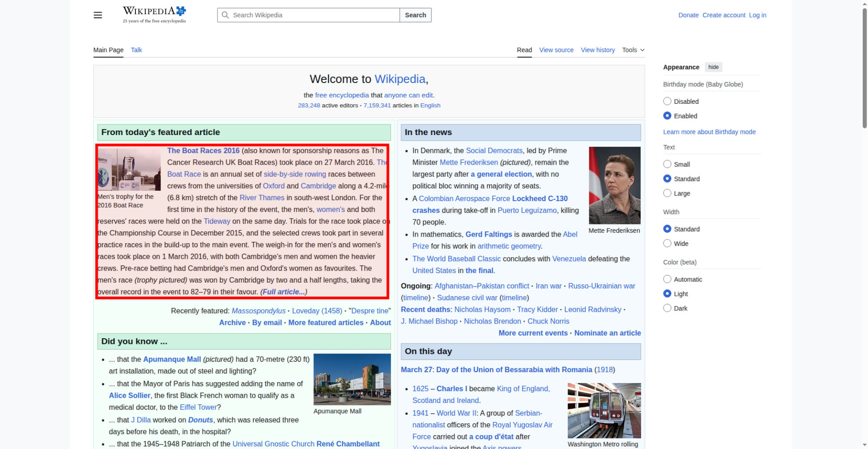Open the hamburger main menu
The height and width of the screenshot is (449, 868).
tap(98, 15)
